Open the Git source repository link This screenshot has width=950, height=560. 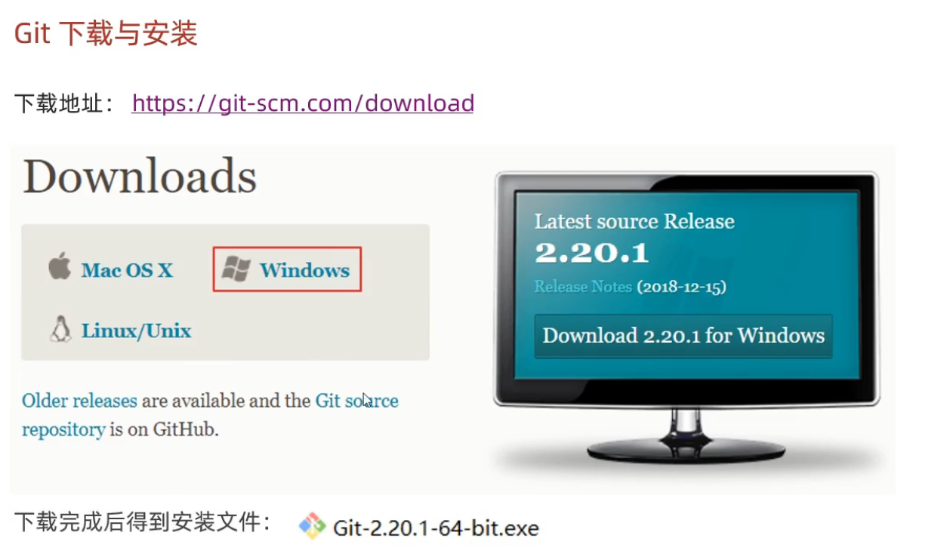click(x=210, y=415)
